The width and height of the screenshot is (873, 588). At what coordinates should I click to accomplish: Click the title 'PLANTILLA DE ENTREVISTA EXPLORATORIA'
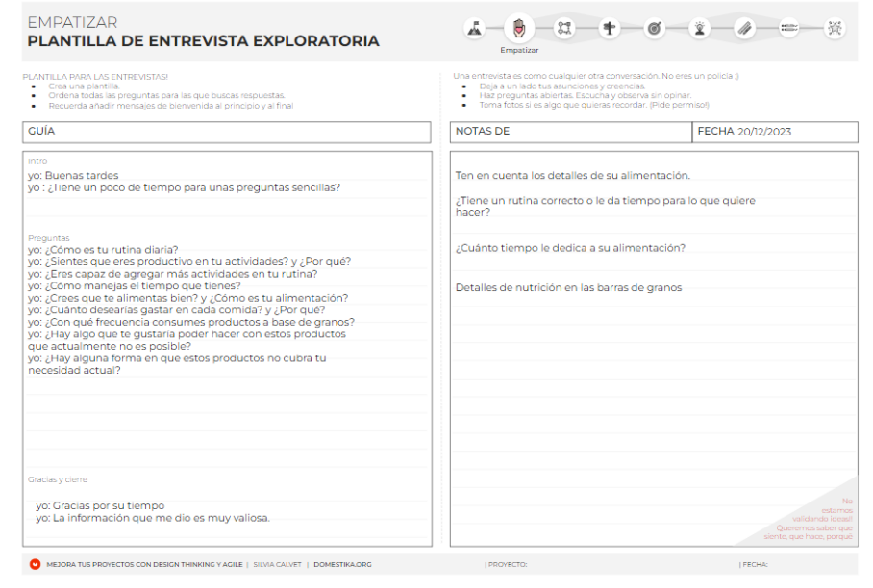pos(203,41)
